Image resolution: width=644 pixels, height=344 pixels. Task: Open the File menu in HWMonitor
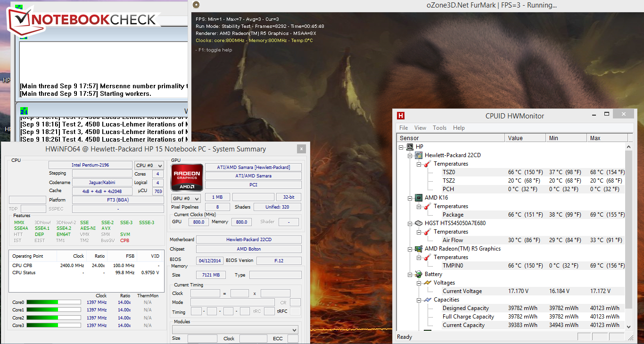coord(404,128)
